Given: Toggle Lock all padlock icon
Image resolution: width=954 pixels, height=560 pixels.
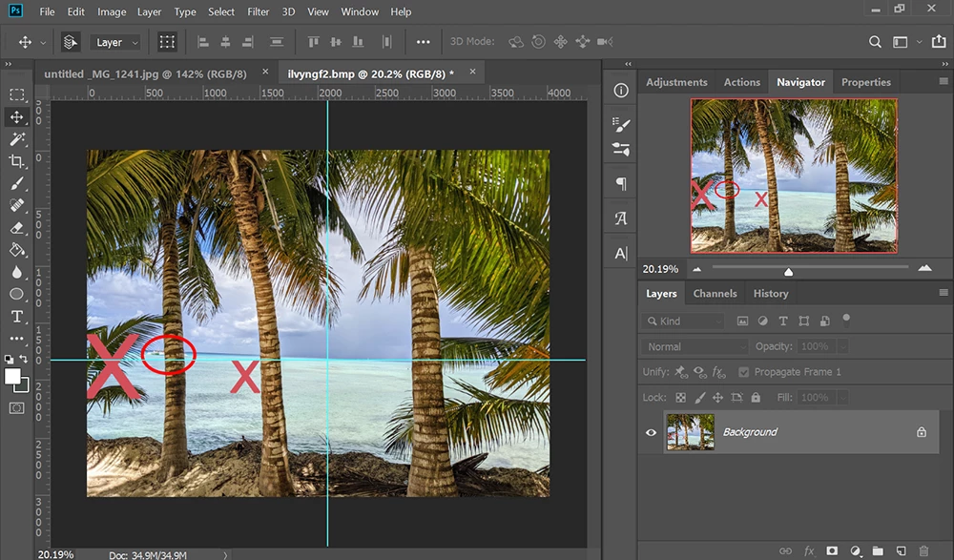Looking at the screenshot, I should click(756, 398).
